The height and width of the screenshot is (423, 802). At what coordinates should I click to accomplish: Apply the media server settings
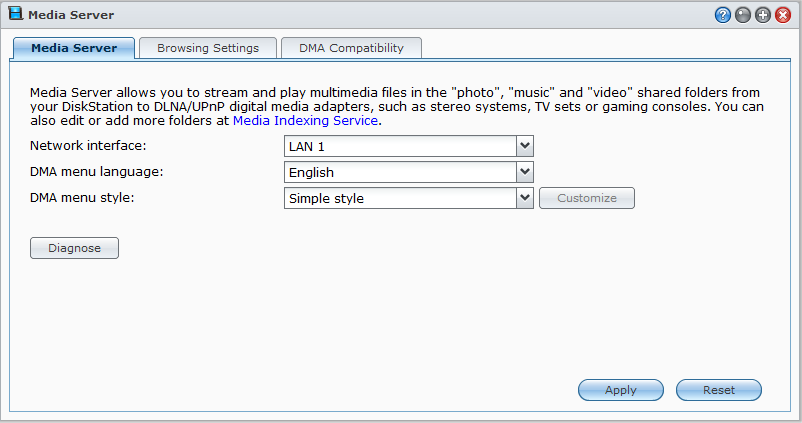(621, 390)
